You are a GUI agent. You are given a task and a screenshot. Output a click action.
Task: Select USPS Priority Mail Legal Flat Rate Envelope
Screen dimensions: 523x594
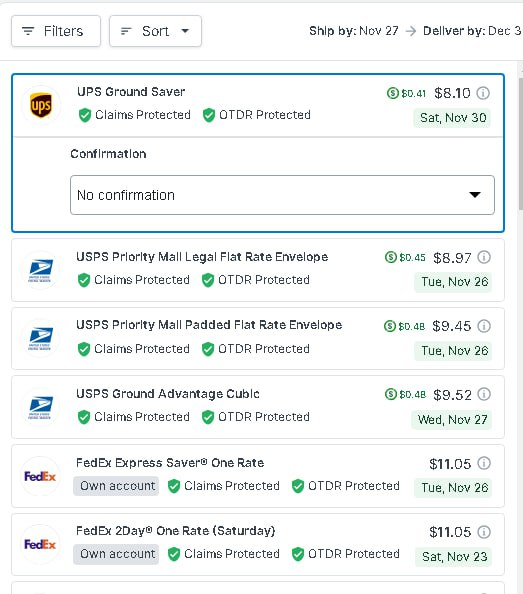pos(258,270)
